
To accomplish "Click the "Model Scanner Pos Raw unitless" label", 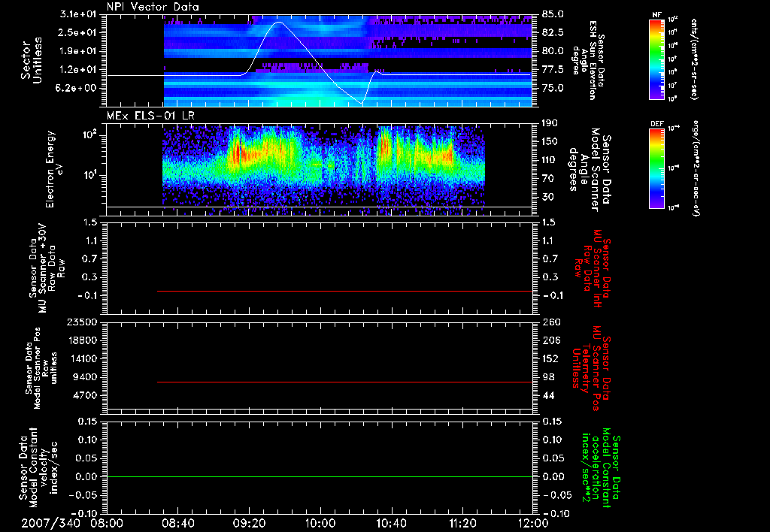I will pyautogui.click(x=41, y=368).
